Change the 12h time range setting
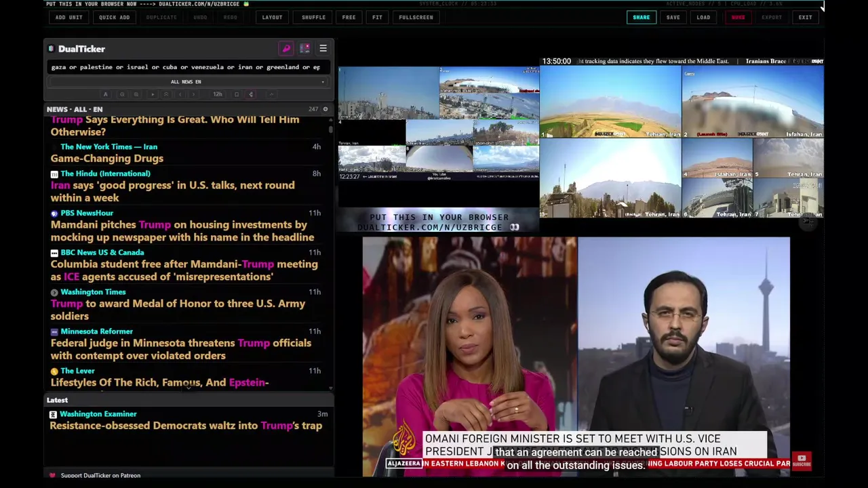The width and height of the screenshot is (868, 488). tap(218, 94)
